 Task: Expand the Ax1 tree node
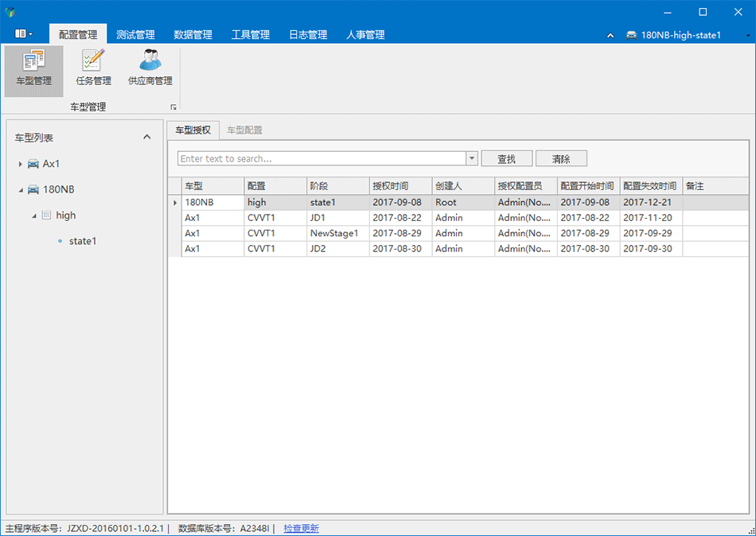tap(20, 164)
